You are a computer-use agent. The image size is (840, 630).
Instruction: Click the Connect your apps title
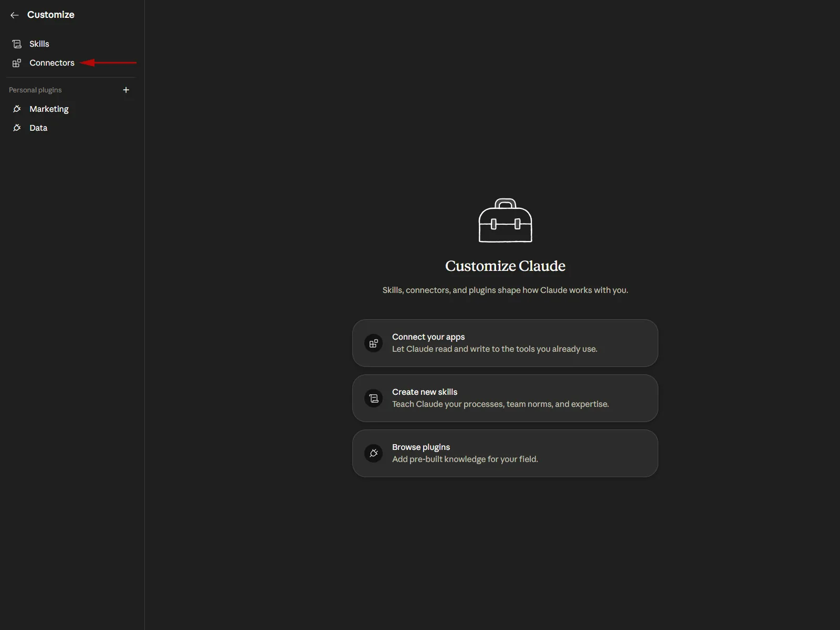pyautogui.click(x=428, y=337)
